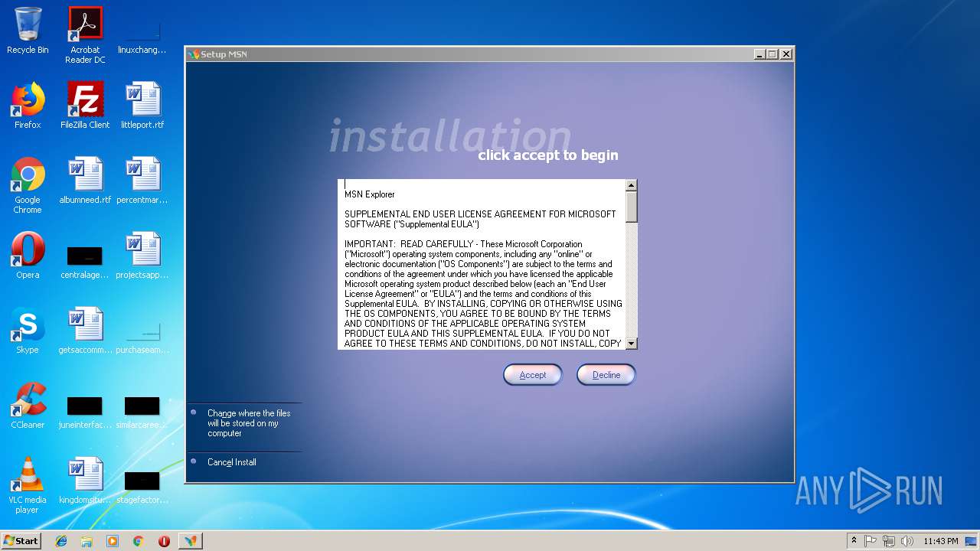Click the 11:43 PM taskbar clock
Screen dimensions: 980x551
pos(940,541)
